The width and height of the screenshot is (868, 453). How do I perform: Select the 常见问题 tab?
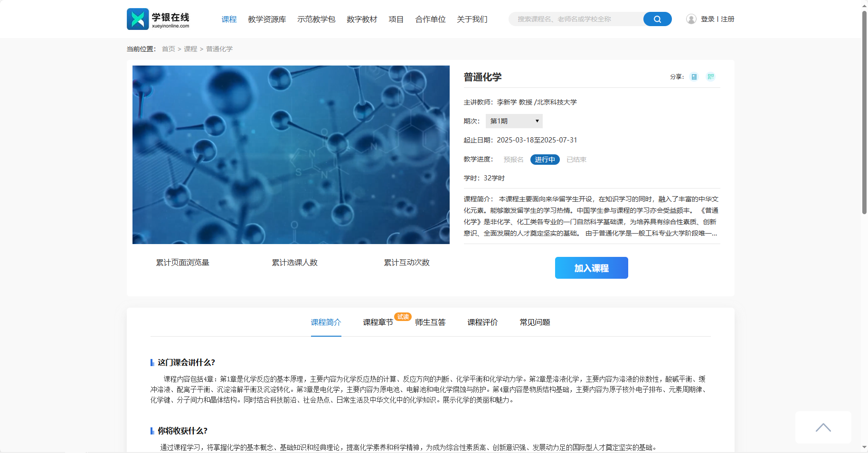click(x=535, y=322)
